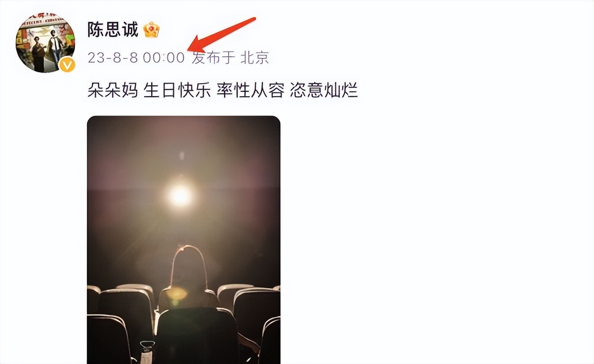Click the phrase 率性从容

point(250,90)
